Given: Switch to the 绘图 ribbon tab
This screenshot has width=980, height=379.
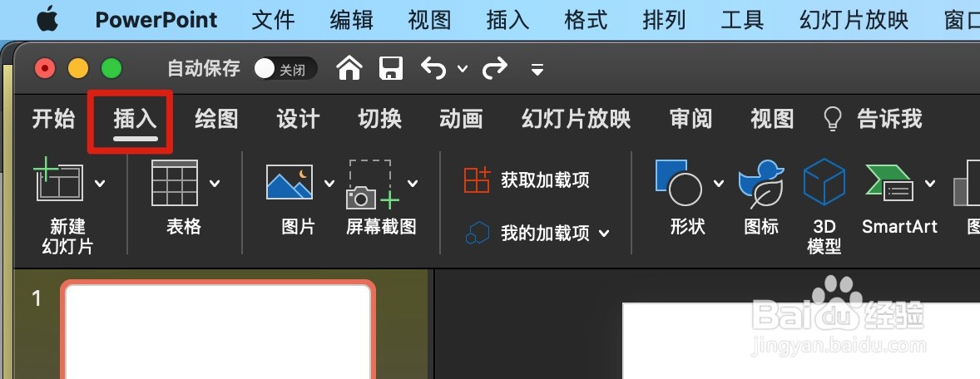Looking at the screenshot, I should point(216,119).
